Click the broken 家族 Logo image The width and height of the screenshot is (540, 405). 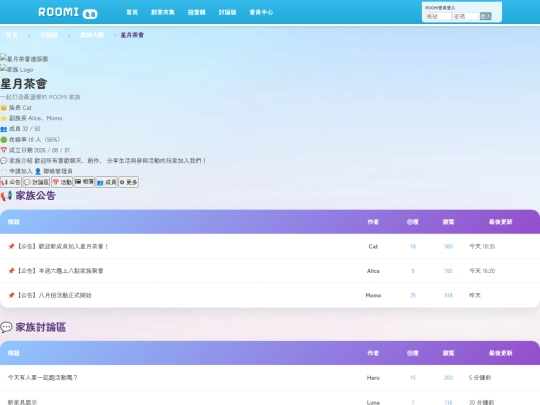point(17,69)
